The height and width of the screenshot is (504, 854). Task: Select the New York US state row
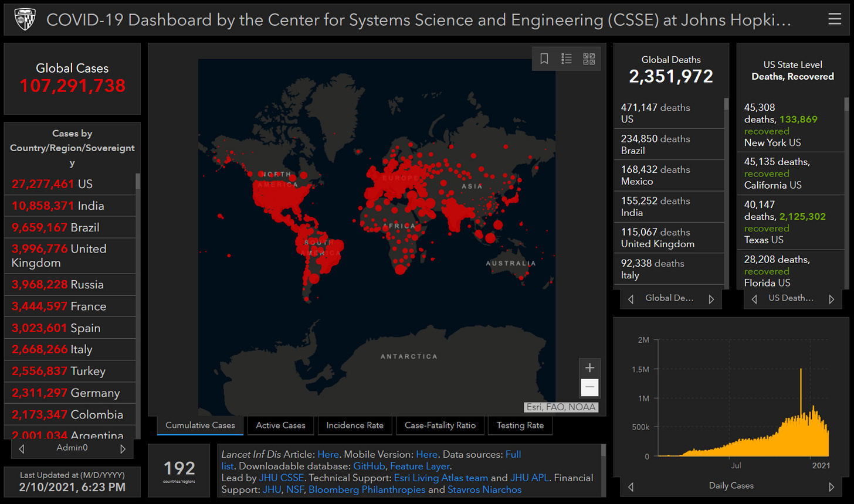point(791,125)
